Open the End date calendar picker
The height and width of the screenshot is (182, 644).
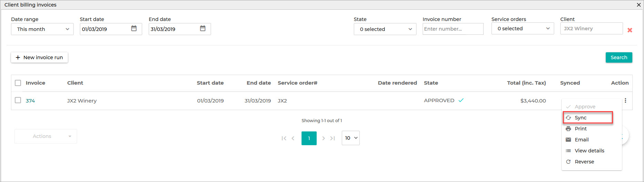(x=203, y=29)
